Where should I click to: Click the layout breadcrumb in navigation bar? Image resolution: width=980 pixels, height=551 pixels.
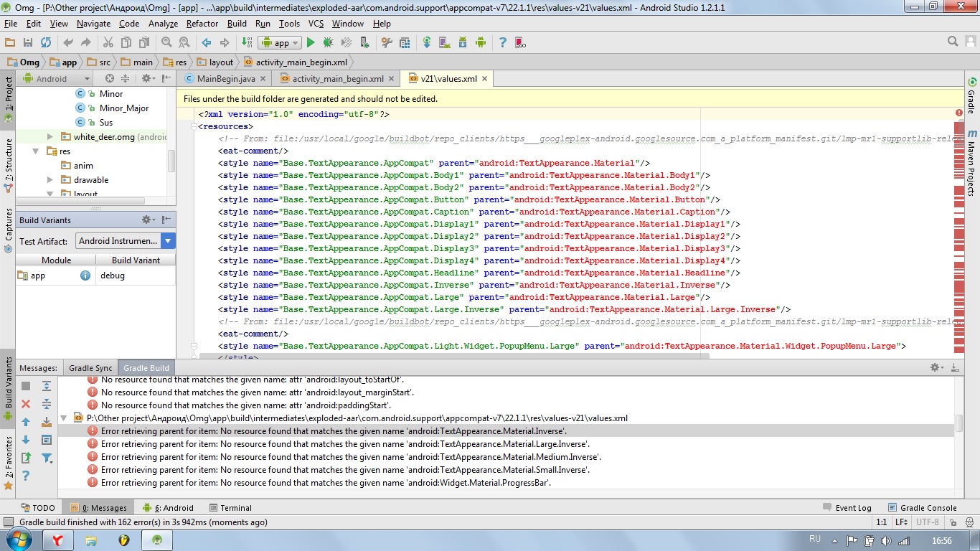coord(215,62)
